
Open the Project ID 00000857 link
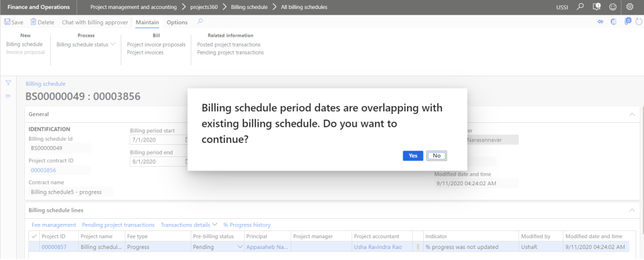(55, 246)
